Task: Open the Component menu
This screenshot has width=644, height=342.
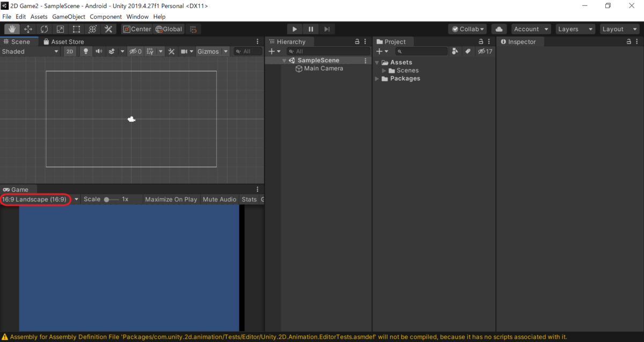Action: (106, 17)
